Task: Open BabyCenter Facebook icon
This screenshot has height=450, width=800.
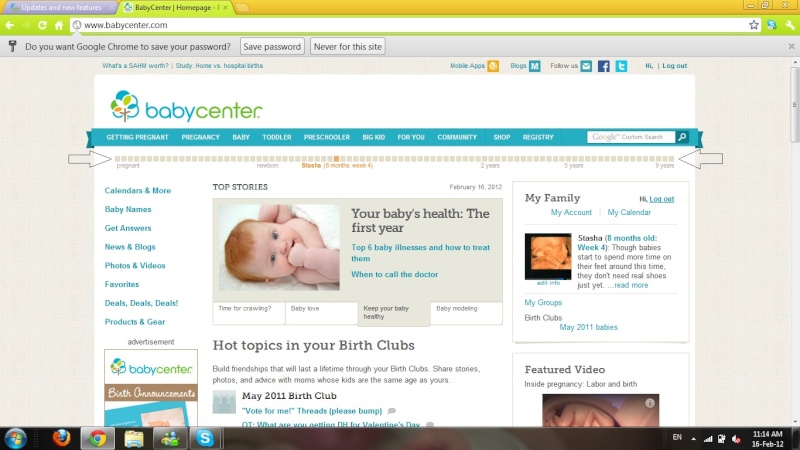Action: click(604, 66)
